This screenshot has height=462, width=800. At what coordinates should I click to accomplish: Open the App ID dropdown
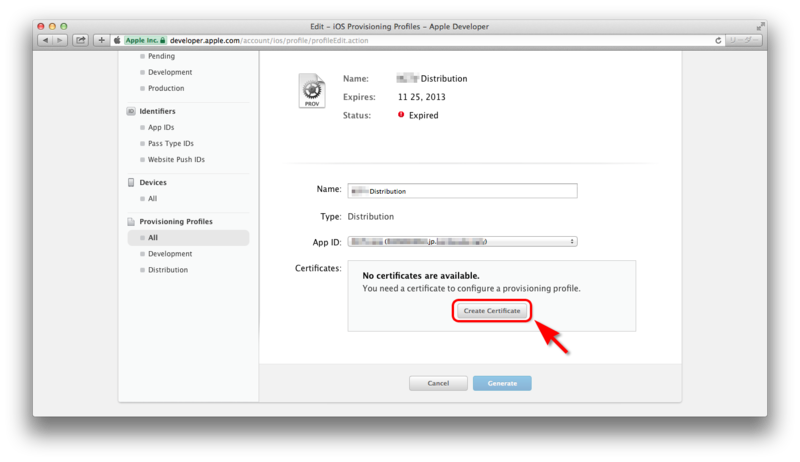[462, 242]
